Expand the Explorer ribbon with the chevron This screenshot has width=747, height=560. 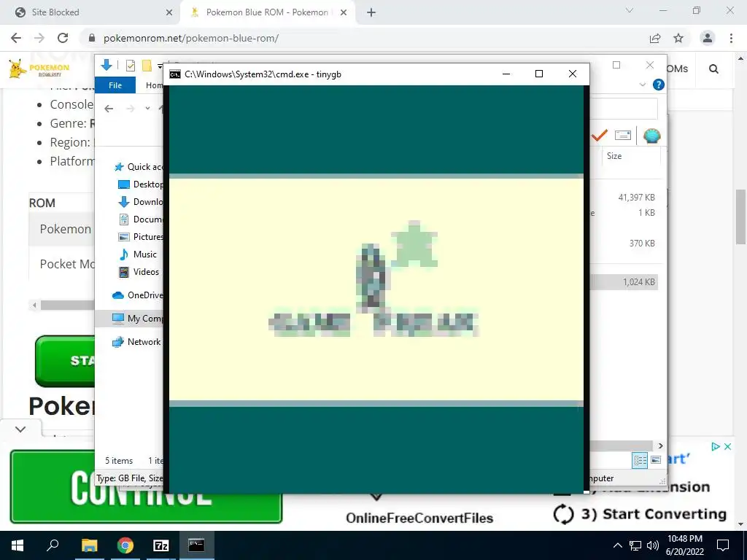pyautogui.click(x=642, y=85)
